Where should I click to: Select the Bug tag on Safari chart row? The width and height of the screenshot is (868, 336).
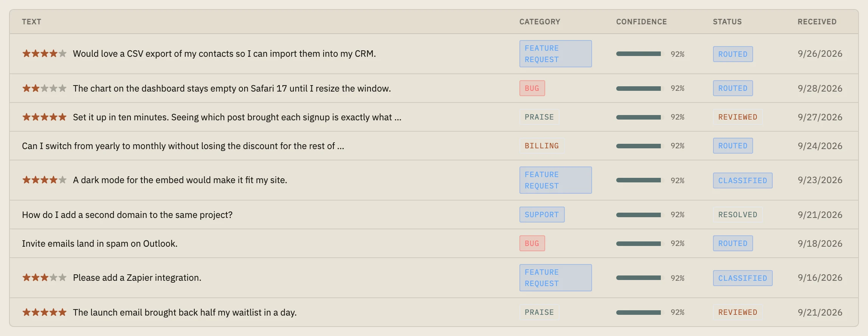(532, 88)
